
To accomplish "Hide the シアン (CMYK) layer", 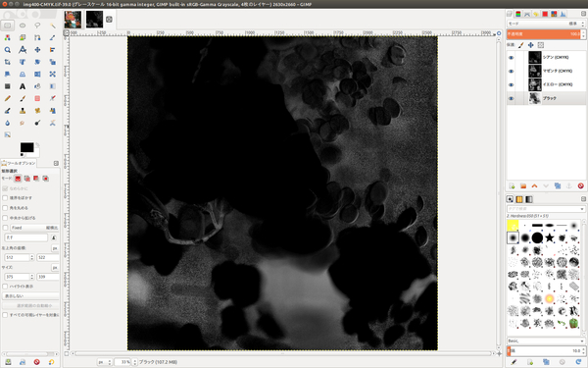I will [511, 58].
